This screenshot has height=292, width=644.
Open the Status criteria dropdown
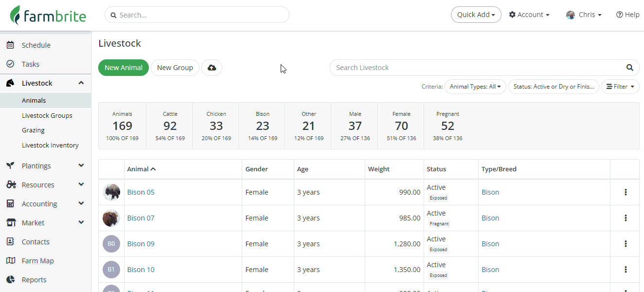click(554, 87)
